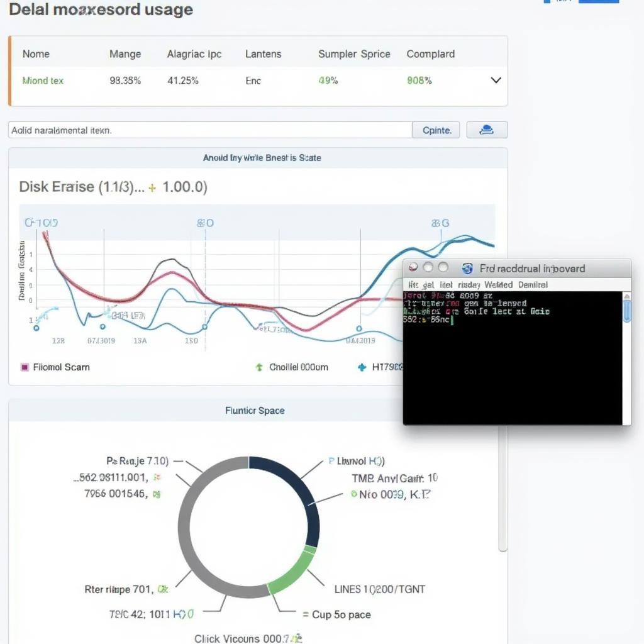Click the 'TMB Anyl Gaift: 10' label

click(395, 478)
